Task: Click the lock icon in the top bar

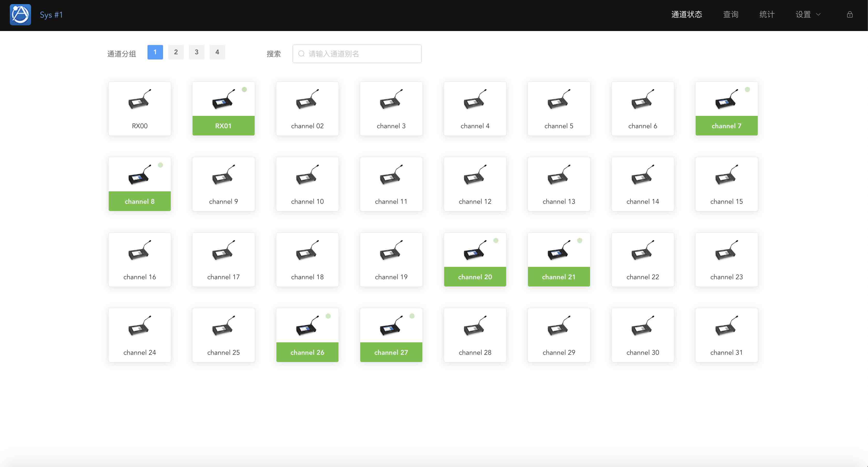Action: point(849,14)
